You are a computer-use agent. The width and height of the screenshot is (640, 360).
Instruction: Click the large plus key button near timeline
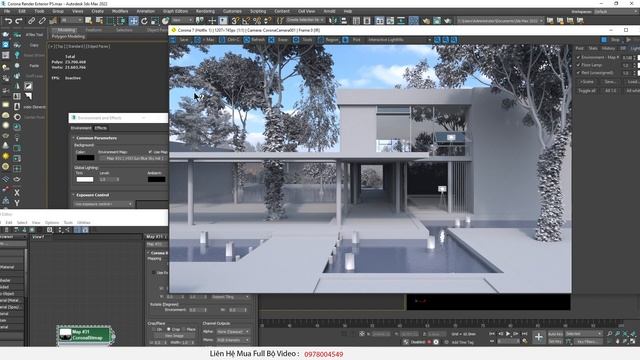click(539, 337)
